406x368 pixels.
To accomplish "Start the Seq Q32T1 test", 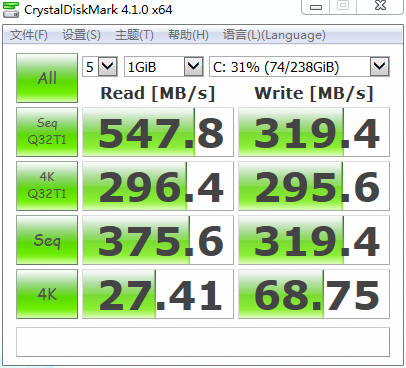I will click(47, 132).
